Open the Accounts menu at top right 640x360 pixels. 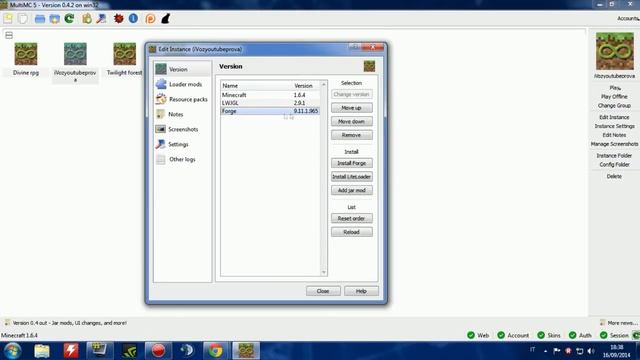pyautogui.click(x=628, y=18)
